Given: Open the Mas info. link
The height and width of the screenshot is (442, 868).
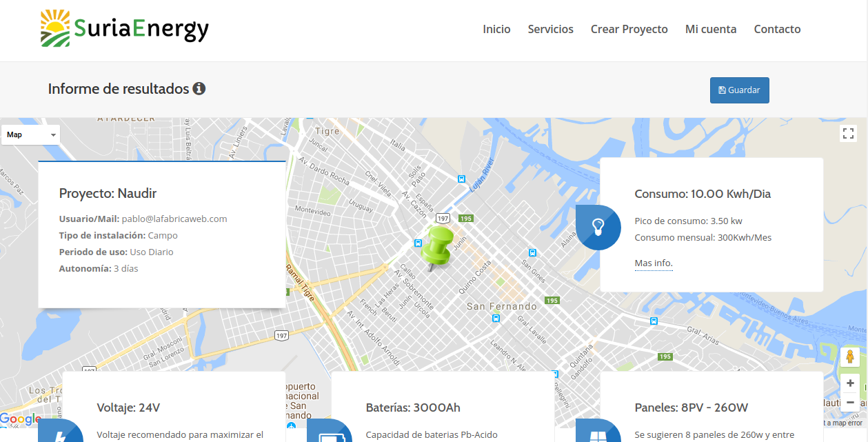Looking at the screenshot, I should click(654, 263).
